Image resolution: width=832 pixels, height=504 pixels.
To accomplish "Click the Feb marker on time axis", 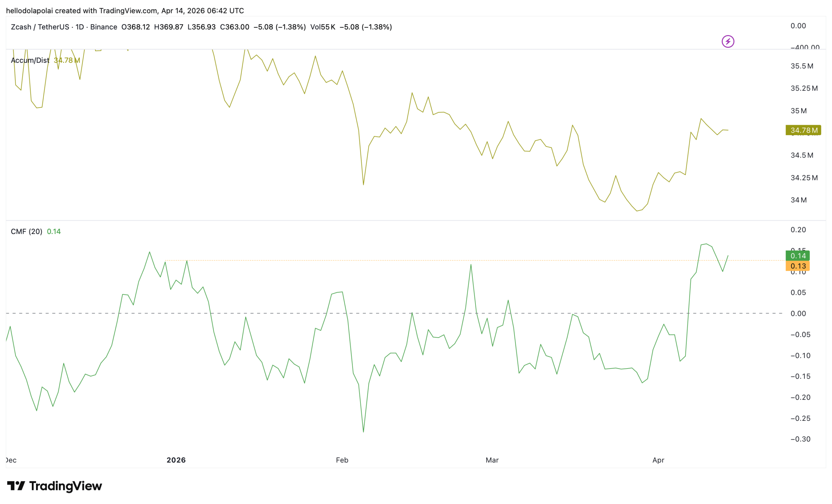I will click(342, 460).
